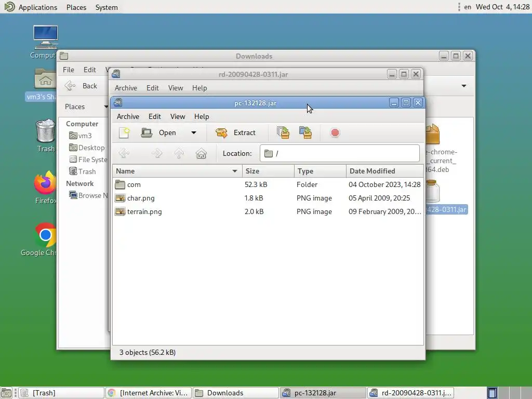Click the Firefox desktop icon
Screen dimensions: 532x399
(x=45, y=188)
